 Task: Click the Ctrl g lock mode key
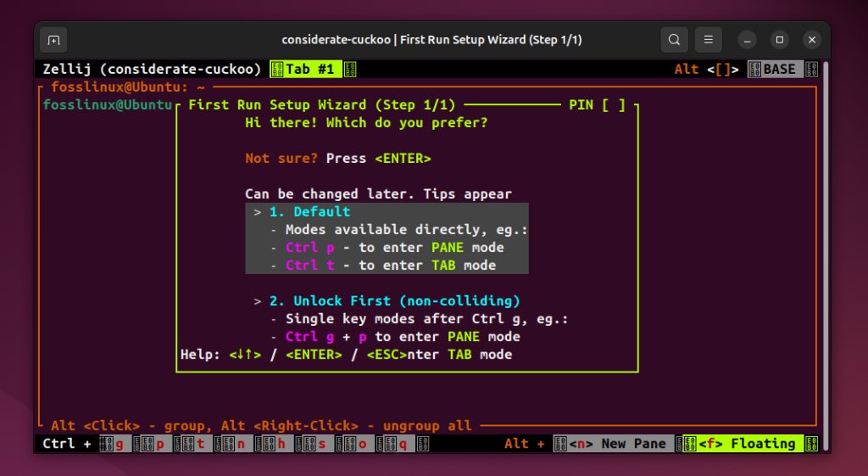pos(114,444)
